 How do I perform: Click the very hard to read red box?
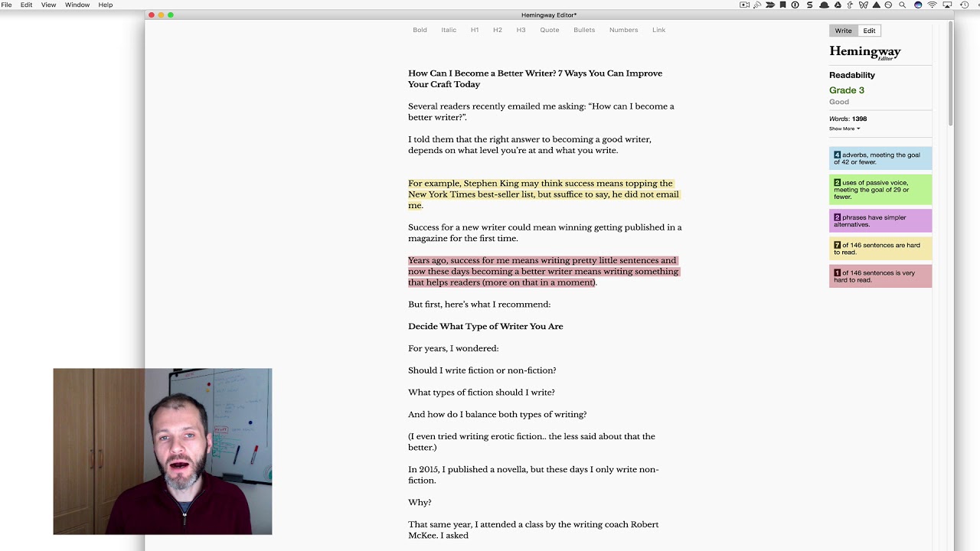point(880,276)
